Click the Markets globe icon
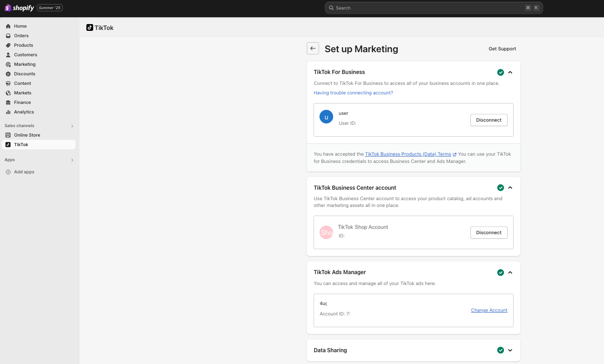This screenshot has width=604, height=364. 8,93
